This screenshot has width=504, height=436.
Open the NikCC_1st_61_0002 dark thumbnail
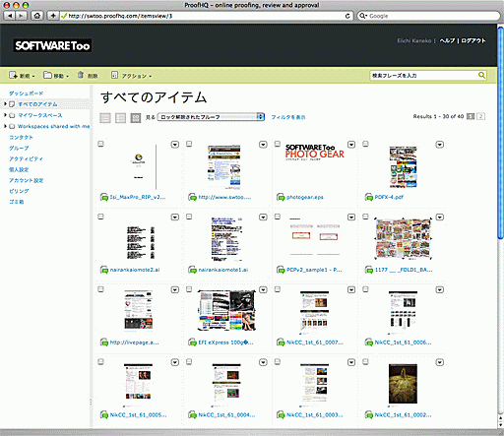coord(403,384)
